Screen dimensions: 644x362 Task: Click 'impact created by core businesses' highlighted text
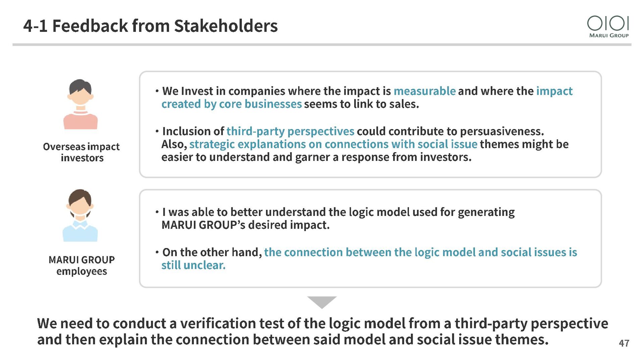(x=367, y=98)
